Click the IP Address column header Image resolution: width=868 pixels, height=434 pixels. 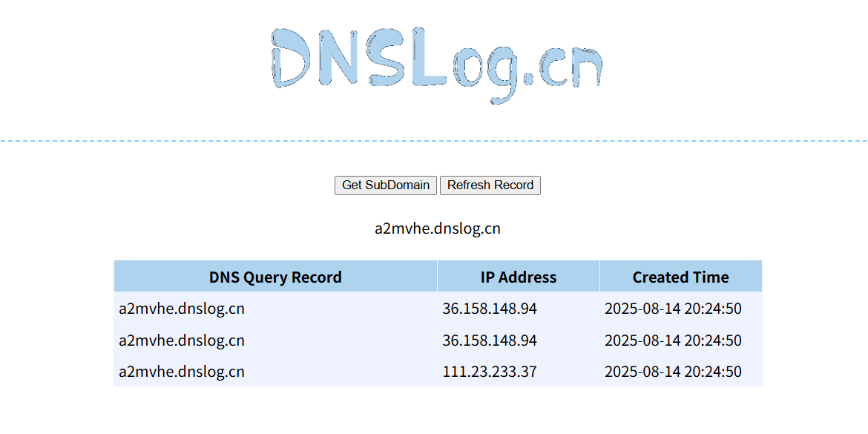(518, 277)
